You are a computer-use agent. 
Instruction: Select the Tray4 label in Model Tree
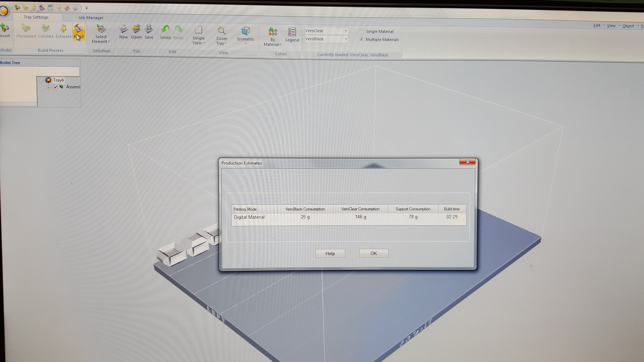pyautogui.click(x=58, y=80)
